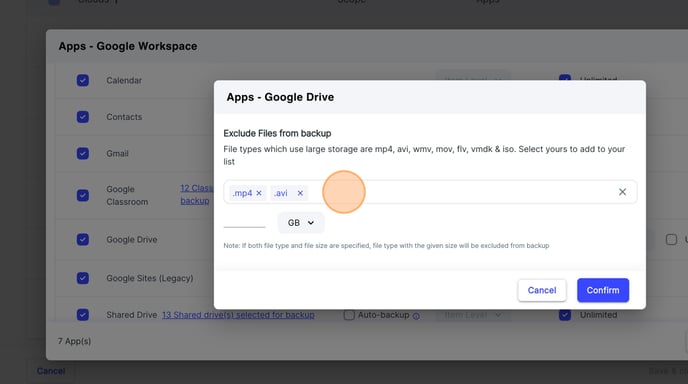Click inside the file types exclusion field
Image resolution: width=688 pixels, height=384 pixels.
(430, 192)
